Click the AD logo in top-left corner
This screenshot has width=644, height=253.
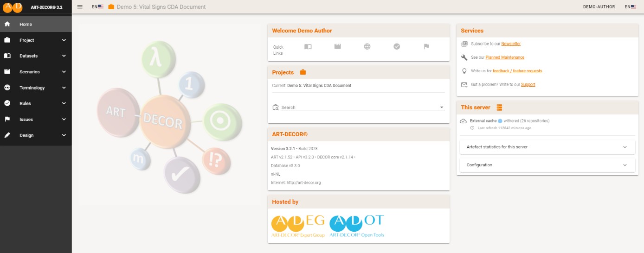(13, 7)
